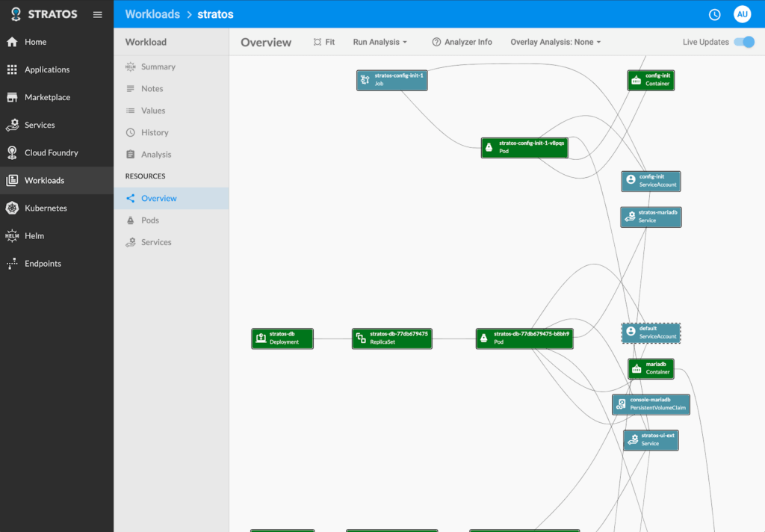Click the Services hand icon in main sidebar
Image resolution: width=765 pixels, height=532 pixels.
(12, 125)
